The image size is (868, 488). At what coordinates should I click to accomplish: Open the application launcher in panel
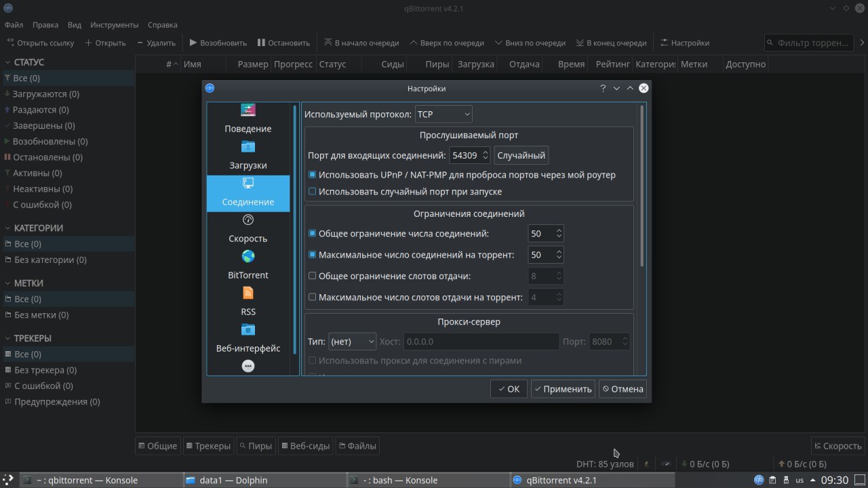[x=8, y=481]
